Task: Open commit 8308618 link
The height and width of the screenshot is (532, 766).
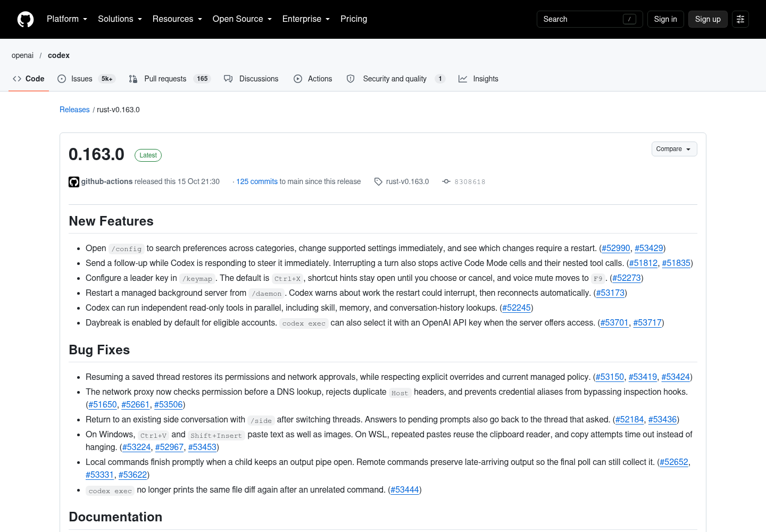Action: click(470, 182)
